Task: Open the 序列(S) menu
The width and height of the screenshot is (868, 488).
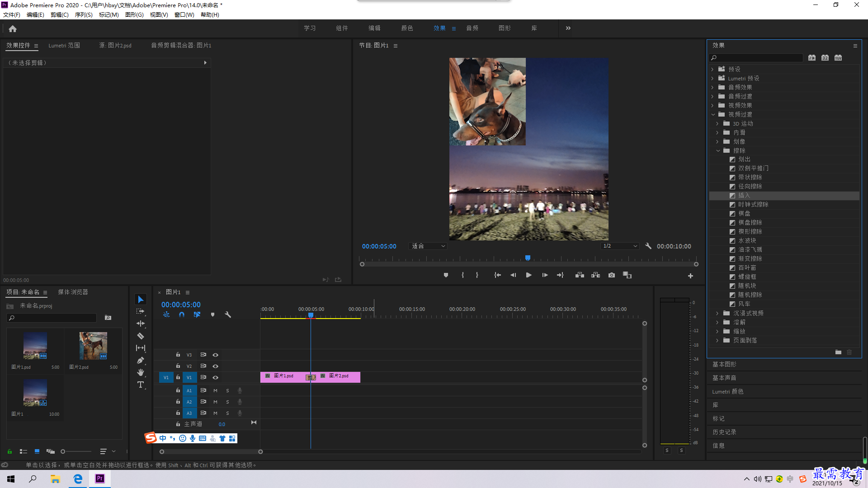Action: click(x=84, y=14)
